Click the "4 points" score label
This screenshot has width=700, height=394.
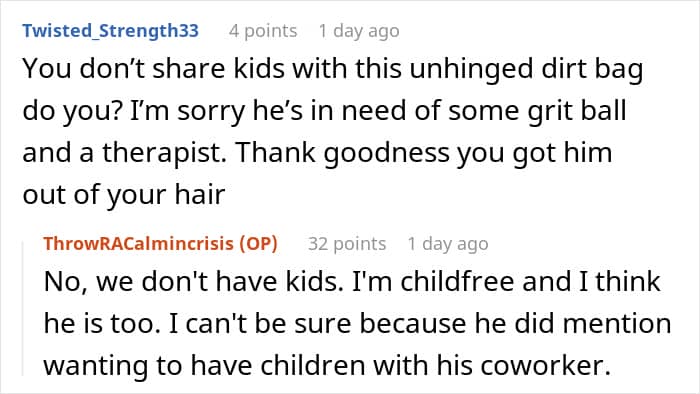coord(263,31)
